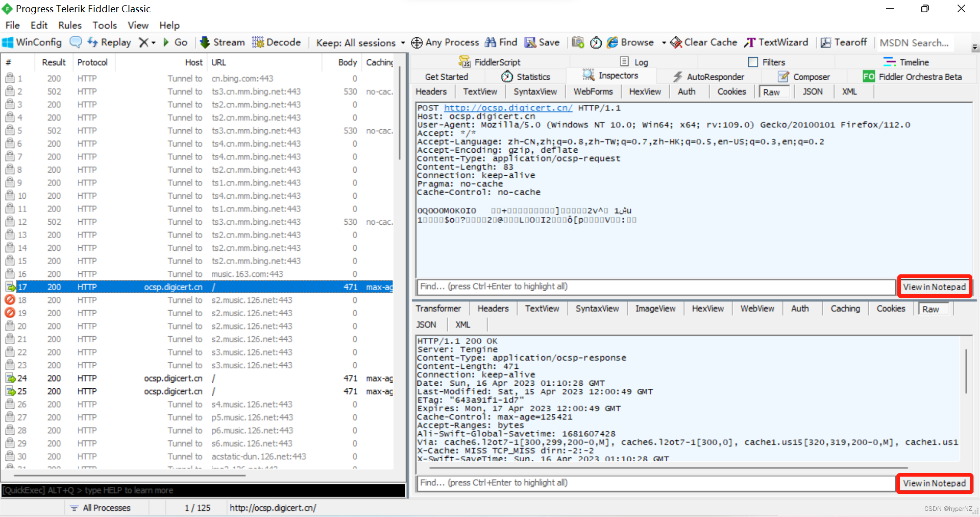Open the Filters tab
Image resolution: width=980 pixels, height=517 pixels.
pyautogui.click(x=767, y=62)
